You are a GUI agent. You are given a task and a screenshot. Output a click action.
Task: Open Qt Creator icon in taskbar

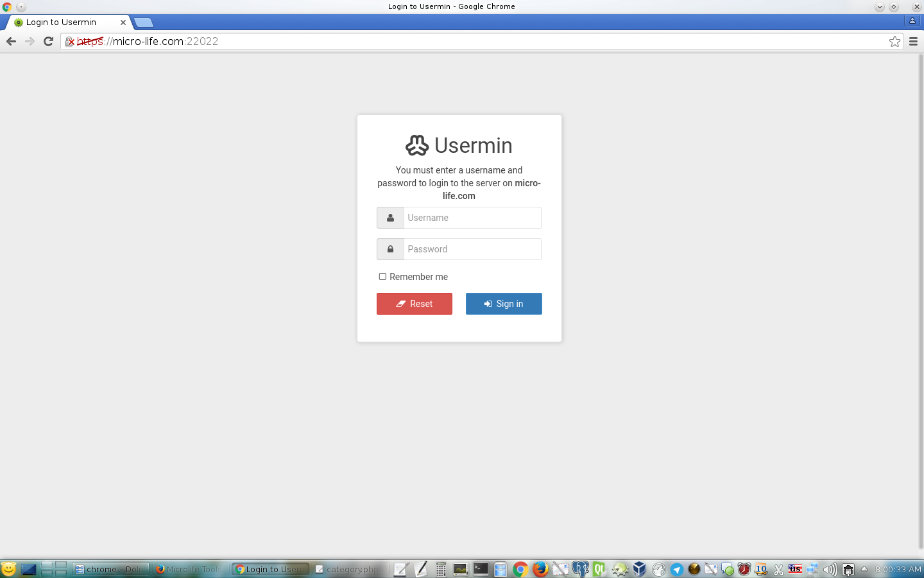pos(599,569)
